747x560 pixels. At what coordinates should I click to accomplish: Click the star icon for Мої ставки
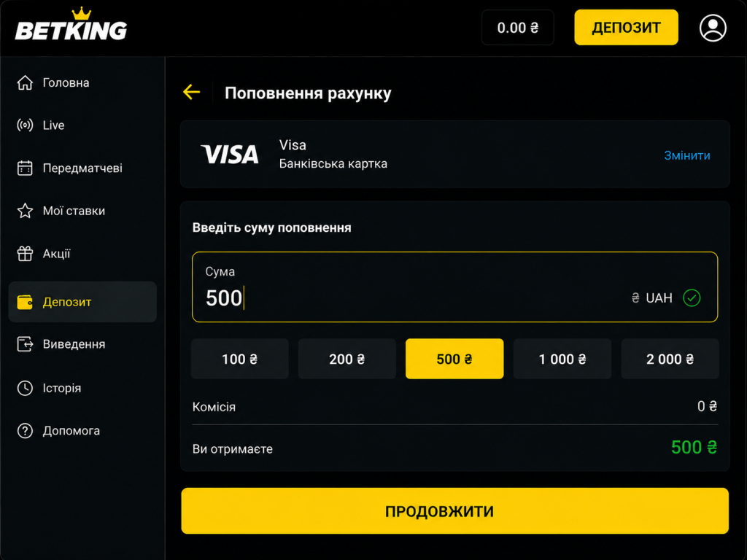(x=25, y=211)
